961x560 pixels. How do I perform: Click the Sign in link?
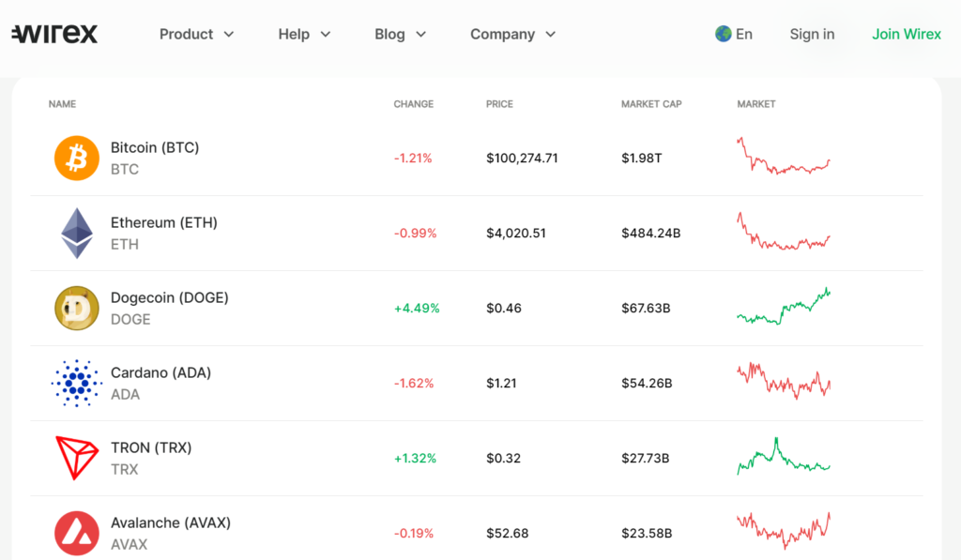point(812,35)
